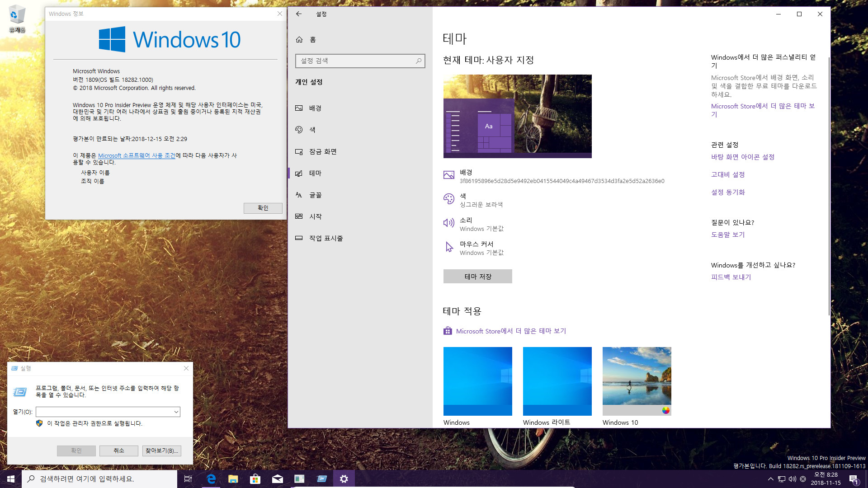Close the 실행 dialog
The height and width of the screenshot is (488, 868).
click(x=186, y=368)
